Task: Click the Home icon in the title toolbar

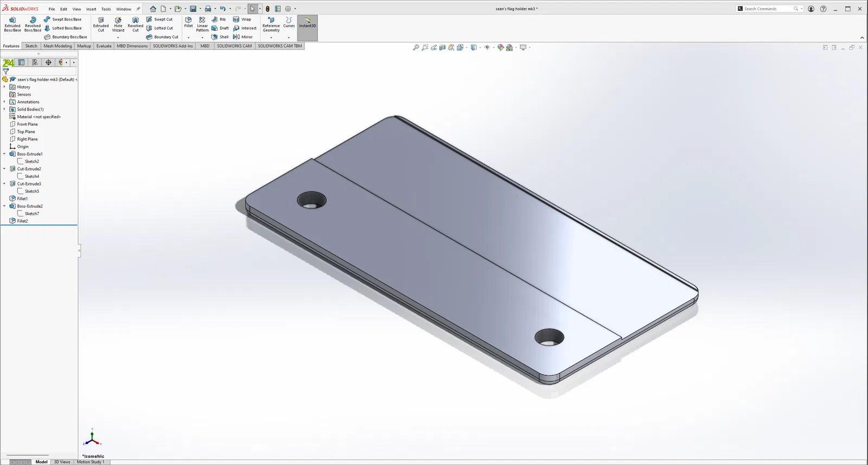Action: [x=153, y=9]
